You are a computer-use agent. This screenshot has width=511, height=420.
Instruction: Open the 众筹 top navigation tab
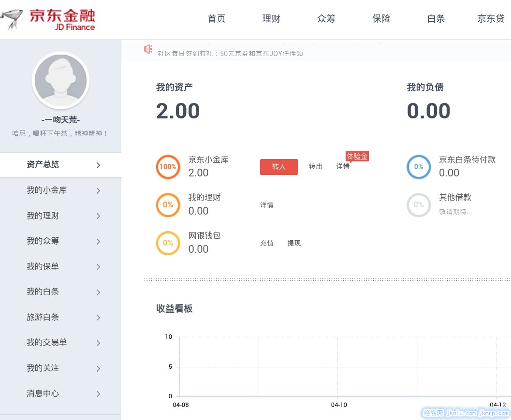click(326, 19)
